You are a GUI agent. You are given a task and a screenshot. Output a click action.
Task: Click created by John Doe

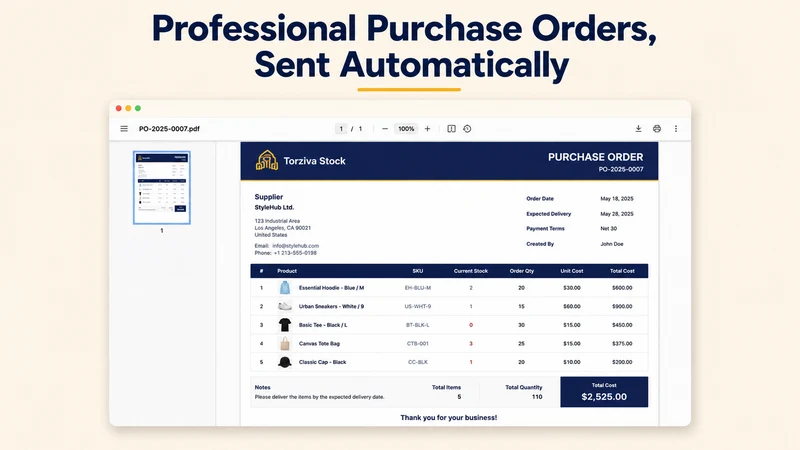(x=612, y=244)
